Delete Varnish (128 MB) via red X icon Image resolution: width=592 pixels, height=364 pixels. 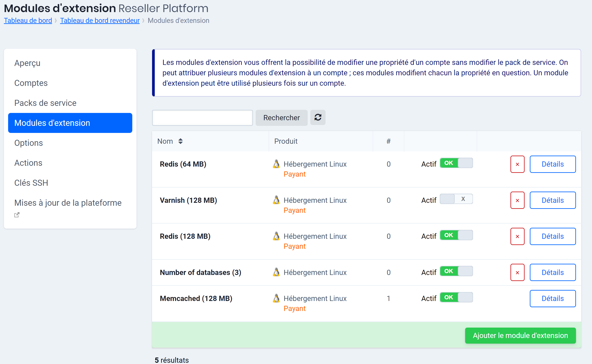pyautogui.click(x=517, y=200)
